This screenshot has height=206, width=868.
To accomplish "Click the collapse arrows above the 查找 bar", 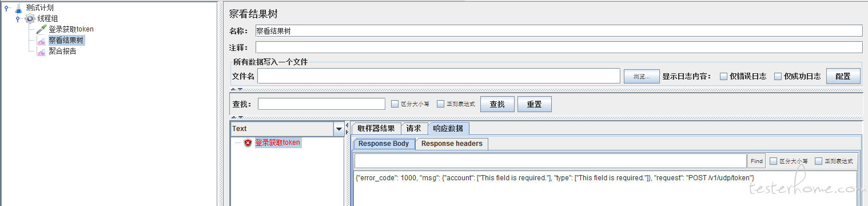I will [x=237, y=89].
